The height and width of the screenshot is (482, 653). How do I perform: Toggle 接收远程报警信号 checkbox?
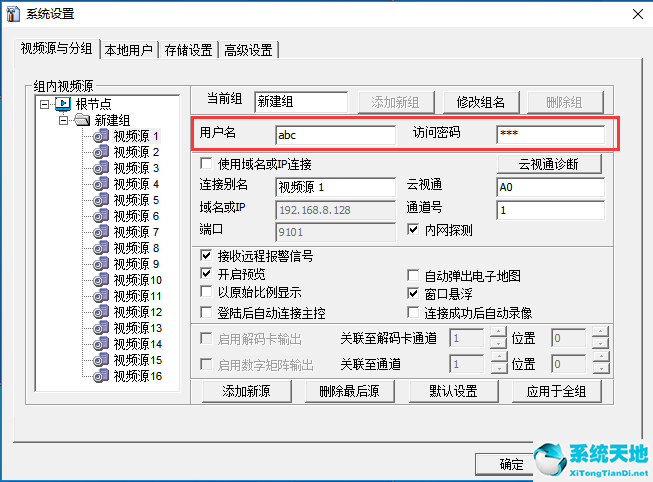coord(206,255)
